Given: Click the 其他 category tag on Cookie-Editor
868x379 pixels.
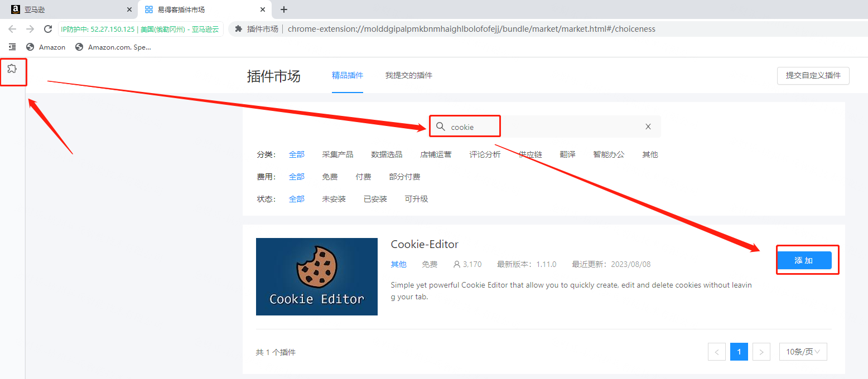Looking at the screenshot, I should pyautogui.click(x=398, y=264).
